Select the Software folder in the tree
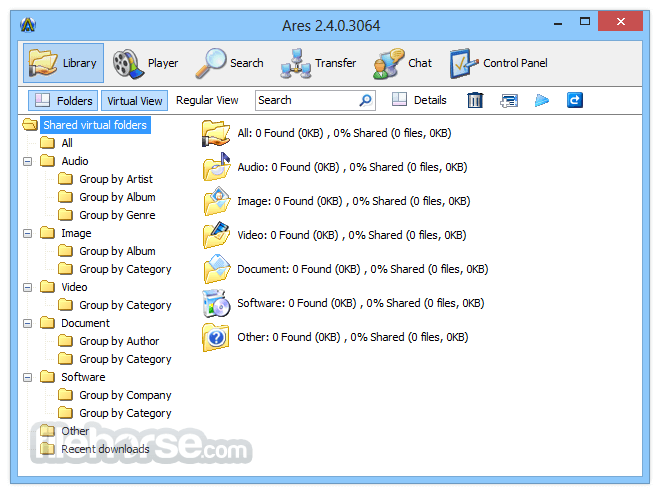 click(x=83, y=377)
